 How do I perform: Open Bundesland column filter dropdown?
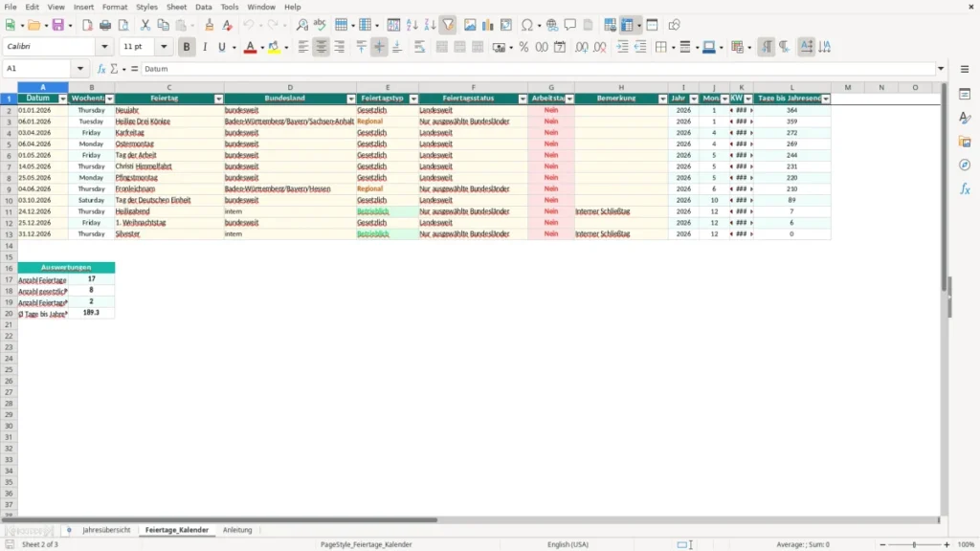coord(350,99)
